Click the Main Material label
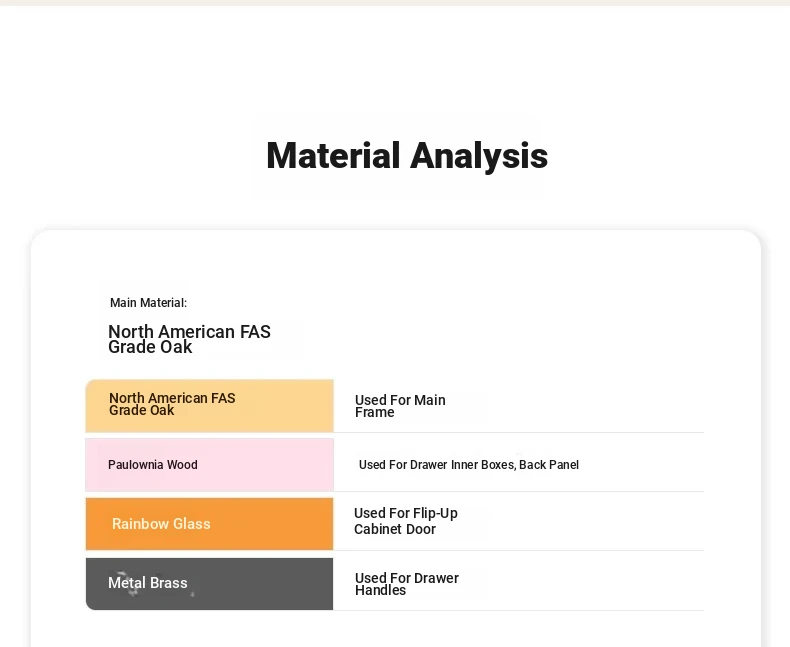Screen dimensions: 790x647 (x=148, y=303)
